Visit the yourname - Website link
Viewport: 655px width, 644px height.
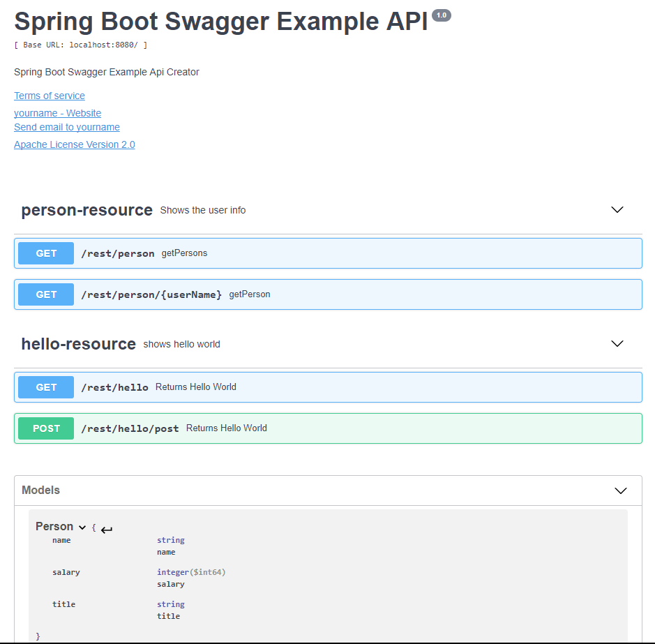[x=58, y=113]
